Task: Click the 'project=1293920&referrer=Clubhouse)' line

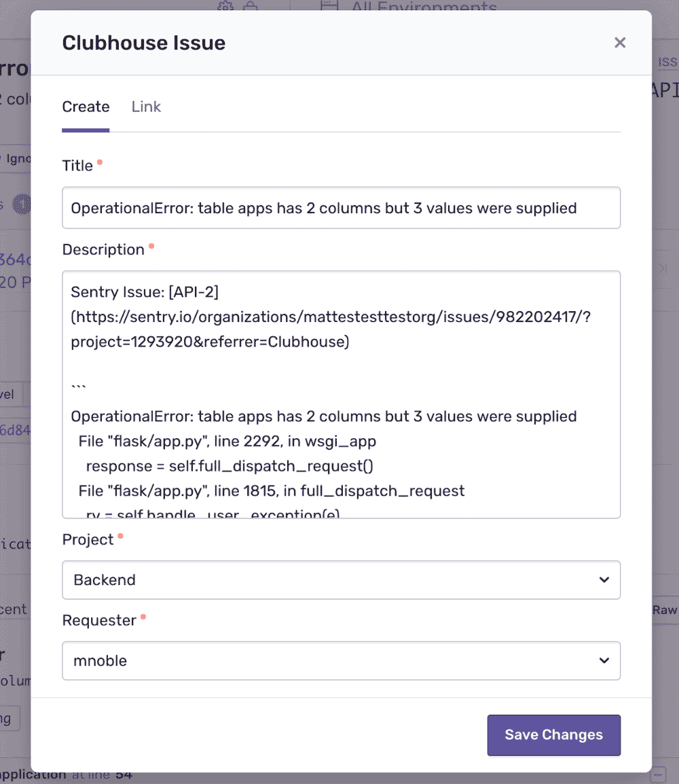Action: click(x=210, y=342)
